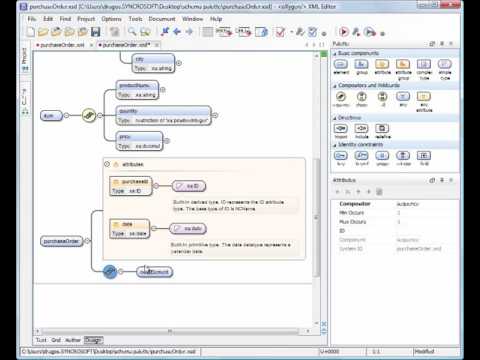This screenshot has width=480, height=360.
Task: Select the blue sequence node below attributes
Action: coord(110,272)
